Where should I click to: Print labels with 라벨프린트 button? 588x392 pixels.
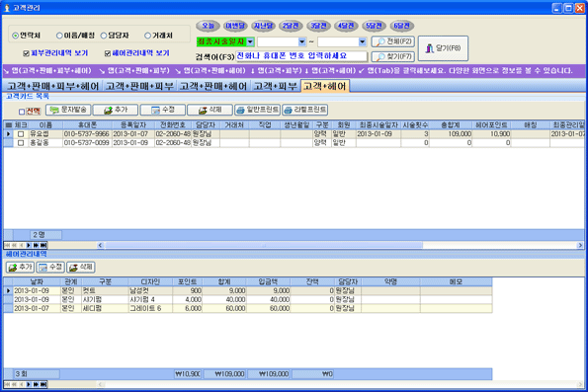coord(305,110)
